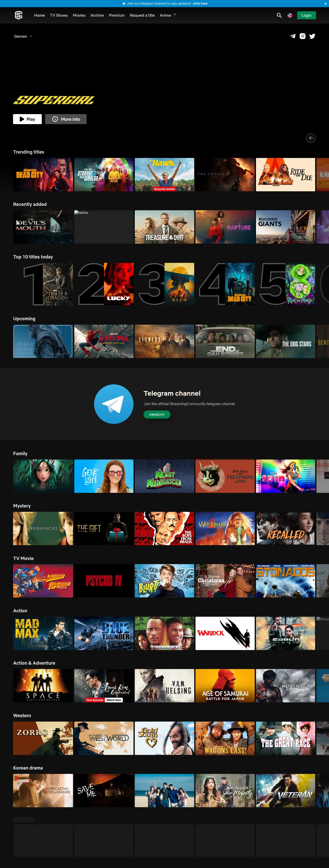This screenshot has width=329, height=868.
Task: Open Veteran Korean drama thumbnail
Action: click(x=285, y=791)
